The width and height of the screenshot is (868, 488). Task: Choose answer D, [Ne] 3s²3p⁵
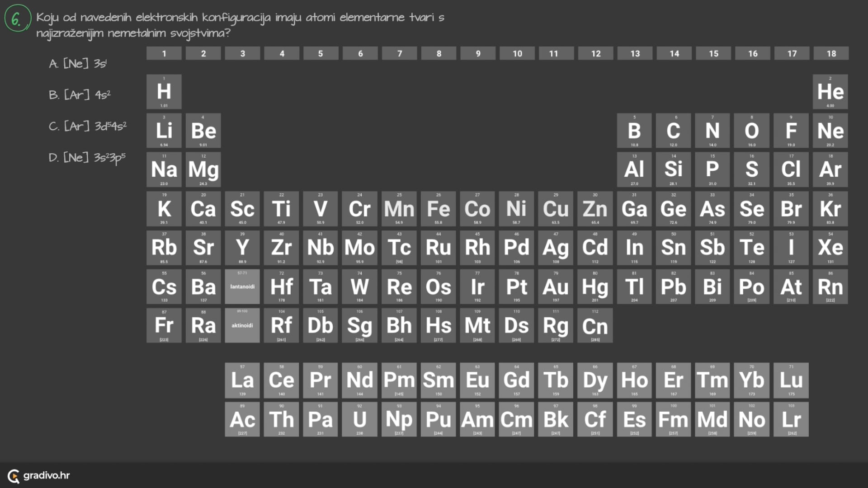point(87,158)
